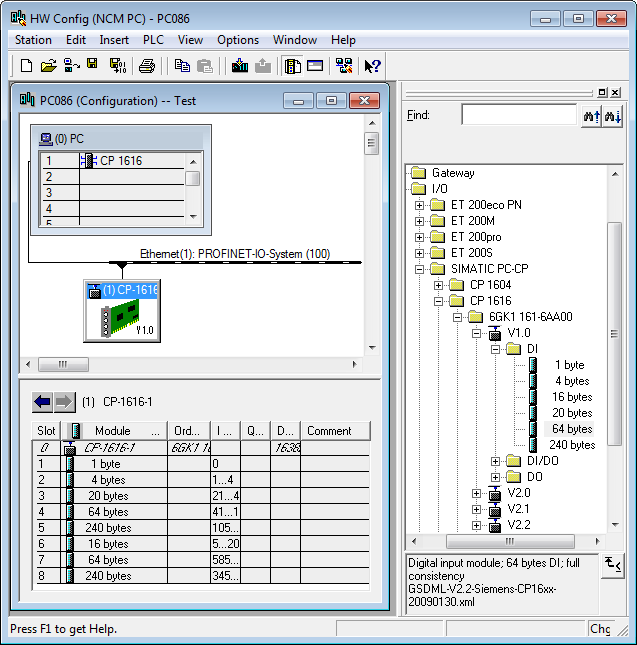This screenshot has width=637, height=645.
Task: Expand the V2.0 node in the catalog
Action: tap(477, 493)
